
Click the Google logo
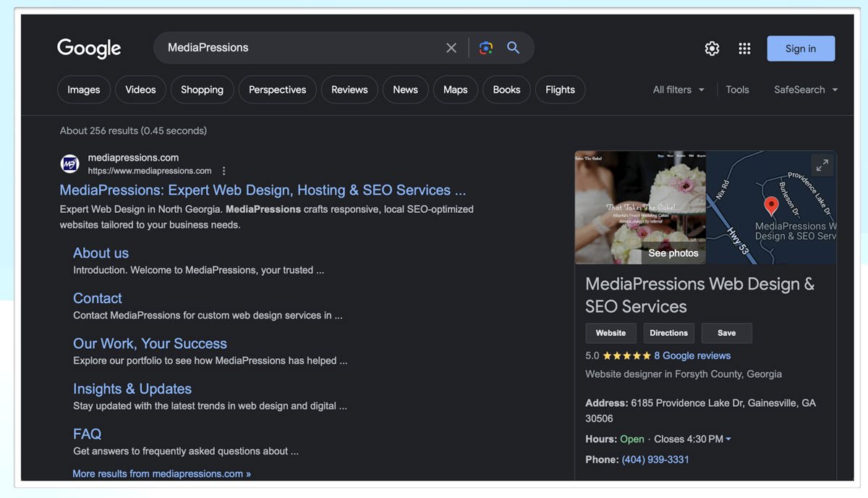coord(89,48)
